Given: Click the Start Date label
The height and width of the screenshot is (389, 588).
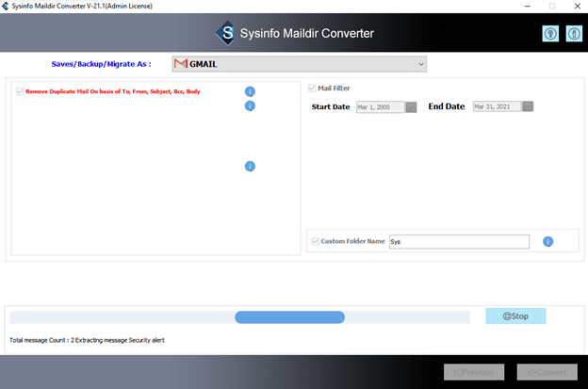Looking at the screenshot, I should click(x=331, y=107).
